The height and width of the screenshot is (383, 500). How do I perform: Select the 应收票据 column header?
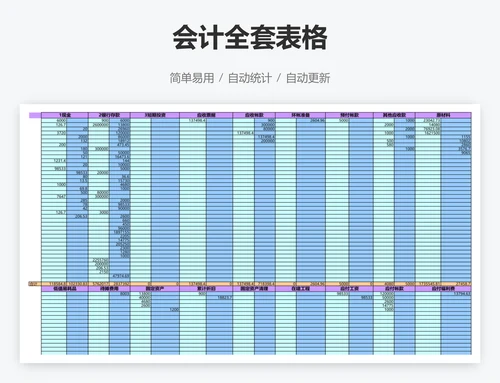pyautogui.click(x=206, y=115)
